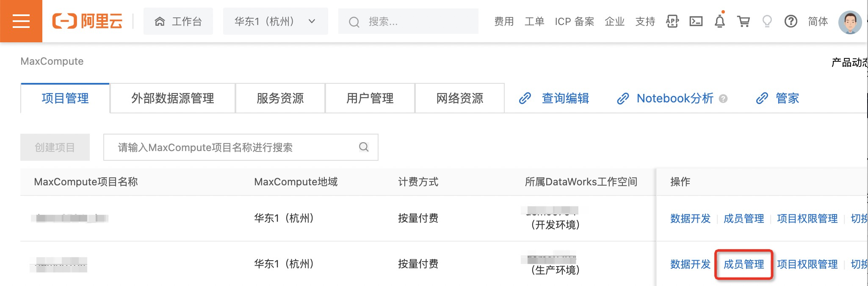868x286 pixels.
Task: Click the help icon next to Notebook分析
Action: point(723,99)
